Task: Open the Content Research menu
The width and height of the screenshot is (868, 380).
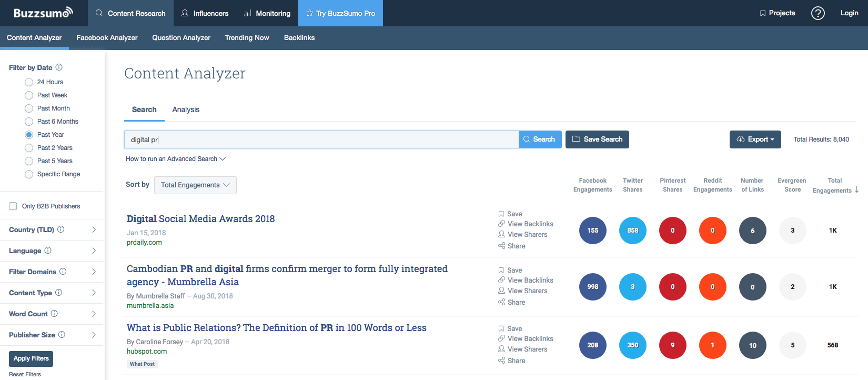Action: click(x=130, y=13)
